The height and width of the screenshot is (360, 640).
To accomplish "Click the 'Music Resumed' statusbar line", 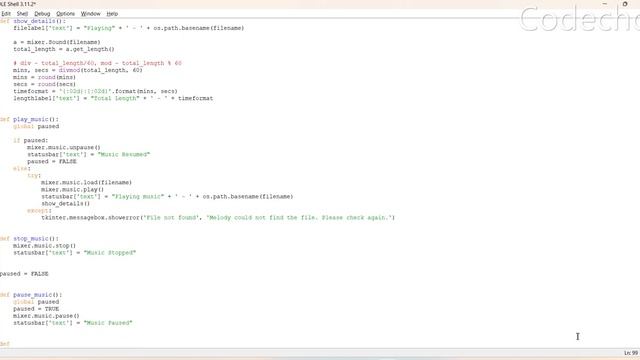I will 89,154.
